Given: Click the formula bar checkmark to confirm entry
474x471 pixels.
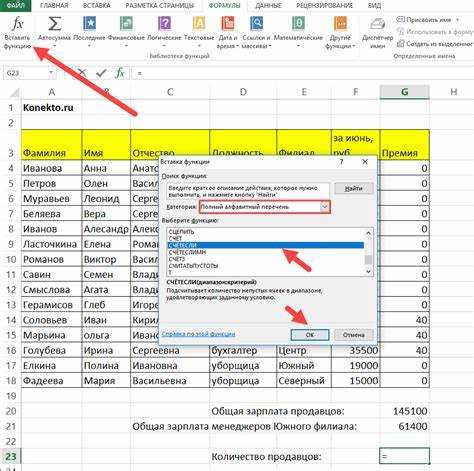Looking at the screenshot, I should pyautogui.click(x=101, y=73).
